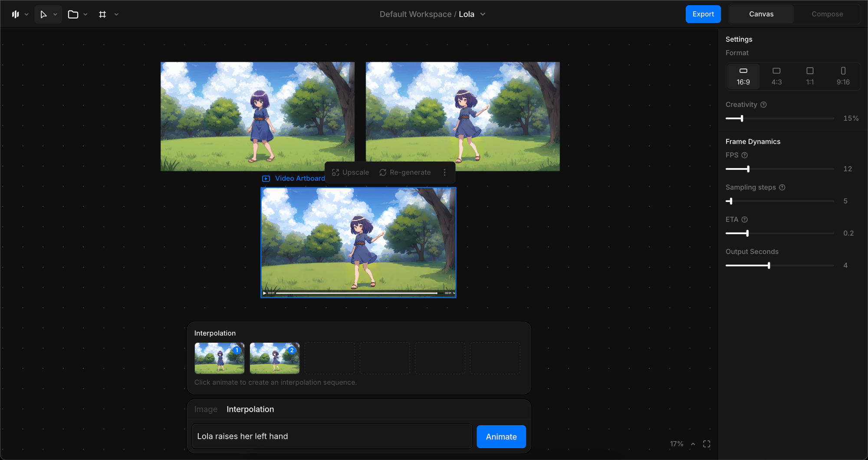Select the top-left standing Lola image
Screen dimensions: 868x460
coord(257,116)
